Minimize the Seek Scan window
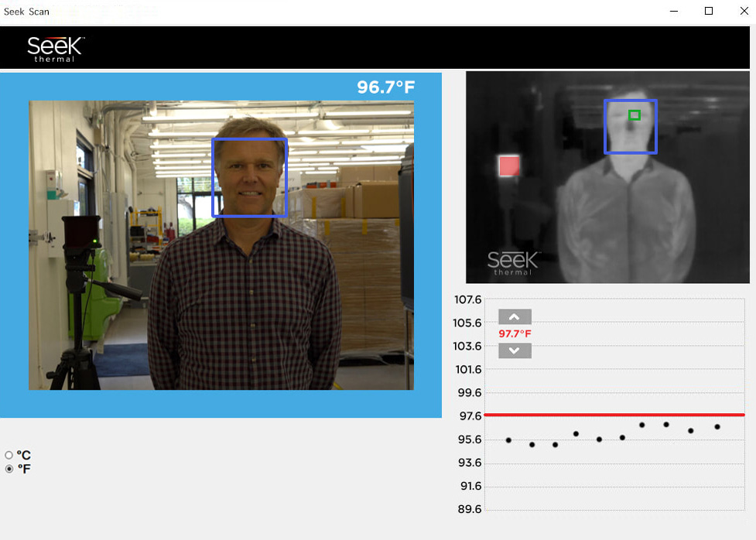Viewport: 756px width, 540px height. coord(674,11)
